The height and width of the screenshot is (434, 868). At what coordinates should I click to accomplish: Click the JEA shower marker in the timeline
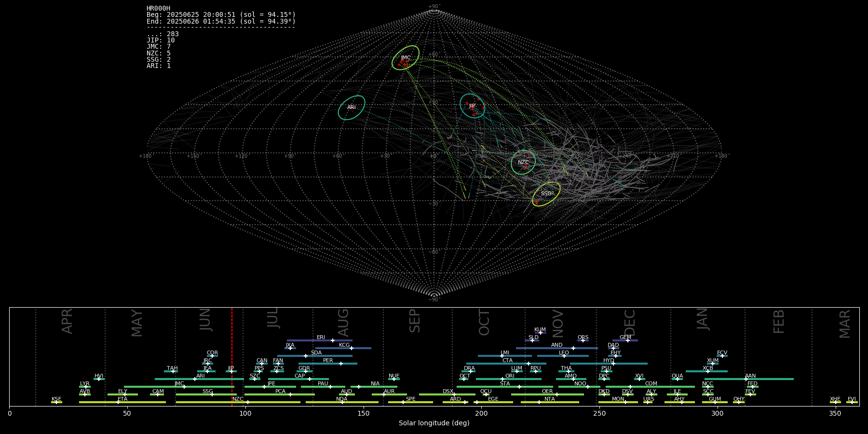pyautogui.click(x=206, y=371)
